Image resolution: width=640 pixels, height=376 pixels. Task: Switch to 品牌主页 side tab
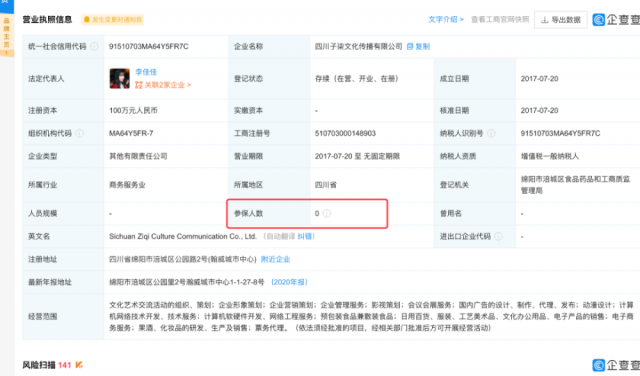(7, 36)
